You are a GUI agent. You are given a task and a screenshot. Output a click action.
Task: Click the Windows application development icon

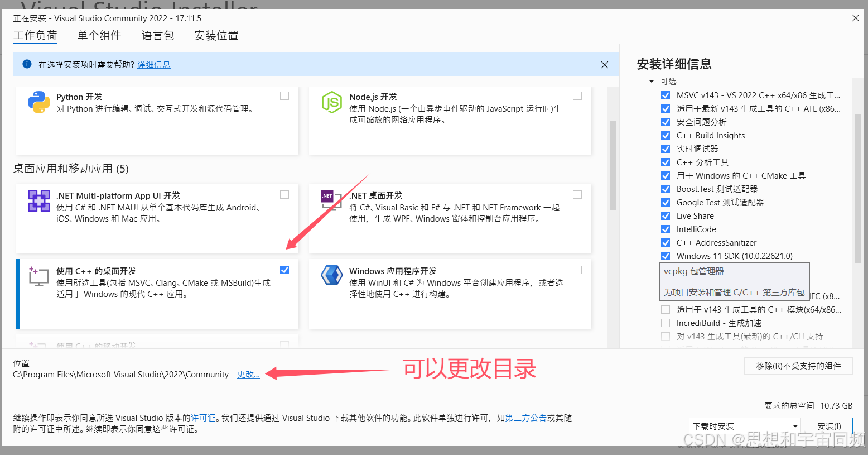332,276
